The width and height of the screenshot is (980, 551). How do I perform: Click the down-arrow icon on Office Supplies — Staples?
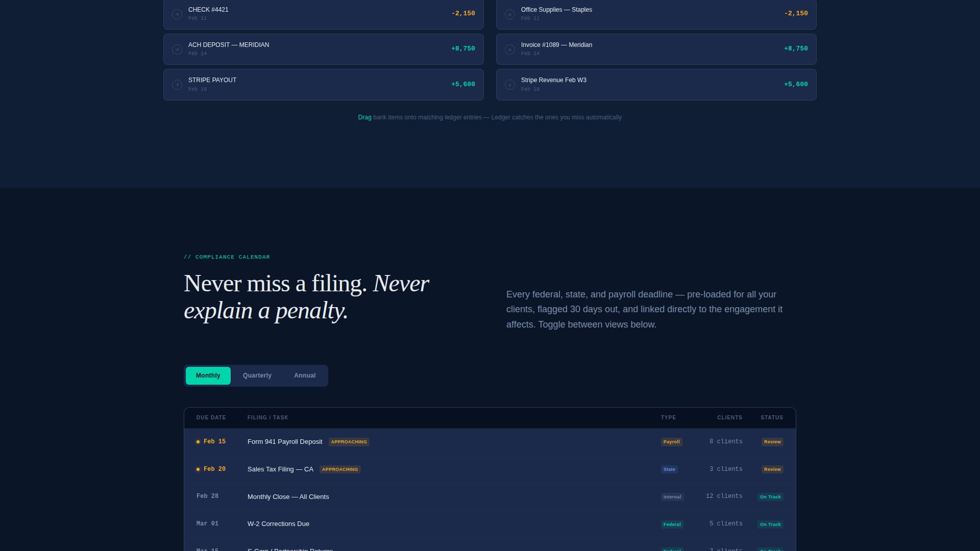coord(510,14)
